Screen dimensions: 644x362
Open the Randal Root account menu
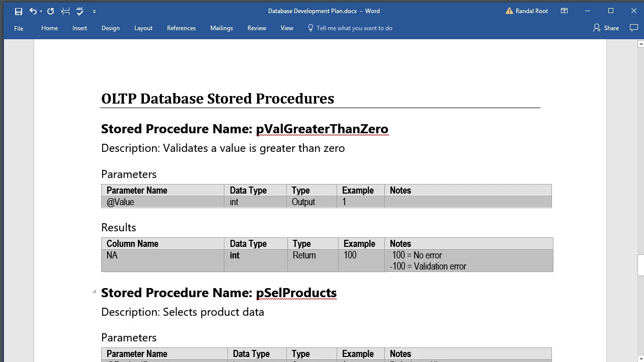coord(531,11)
